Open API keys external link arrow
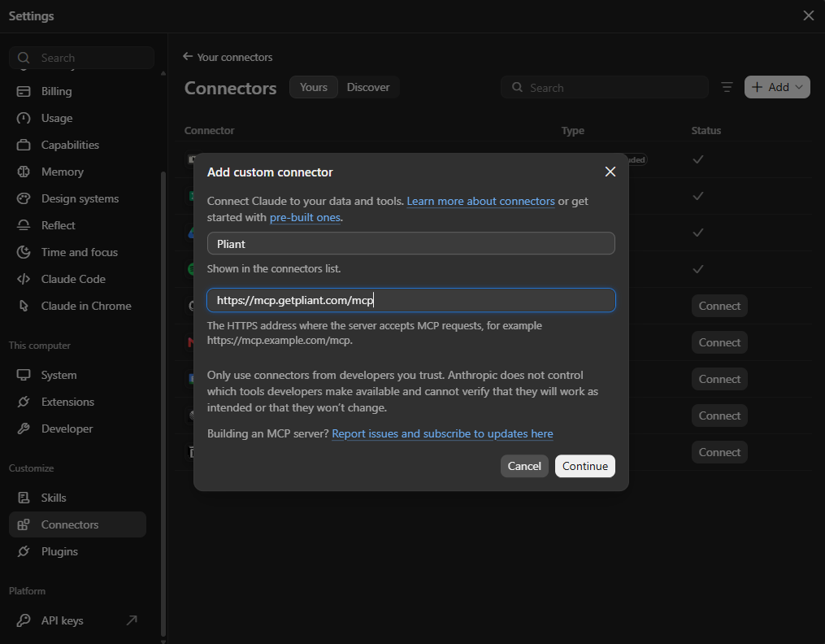 tap(132, 621)
